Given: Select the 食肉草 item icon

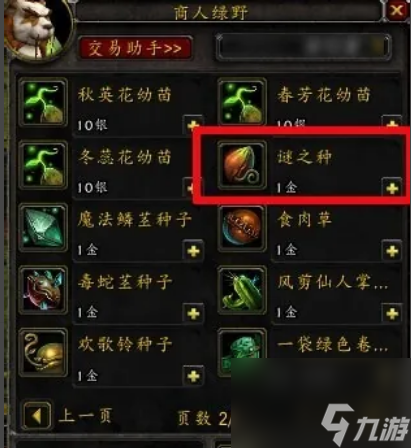Looking at the screenshot, I should pyautogui.click(x=242, y=228).
